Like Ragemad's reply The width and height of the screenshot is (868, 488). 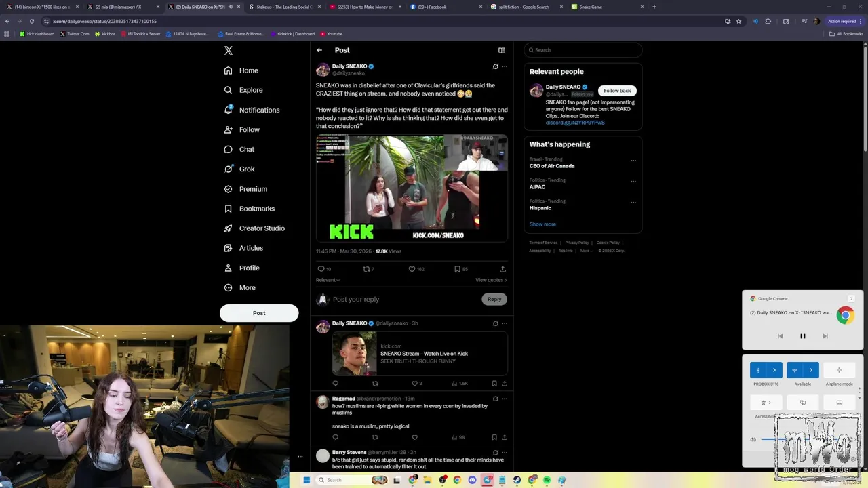(x=414, y=437)
